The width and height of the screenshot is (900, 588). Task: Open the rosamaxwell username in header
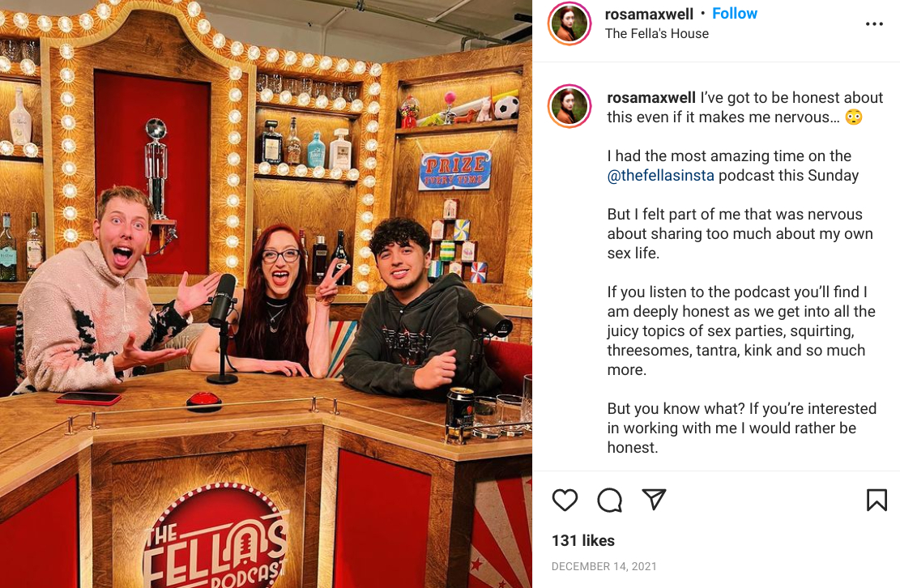pos(649,14)
